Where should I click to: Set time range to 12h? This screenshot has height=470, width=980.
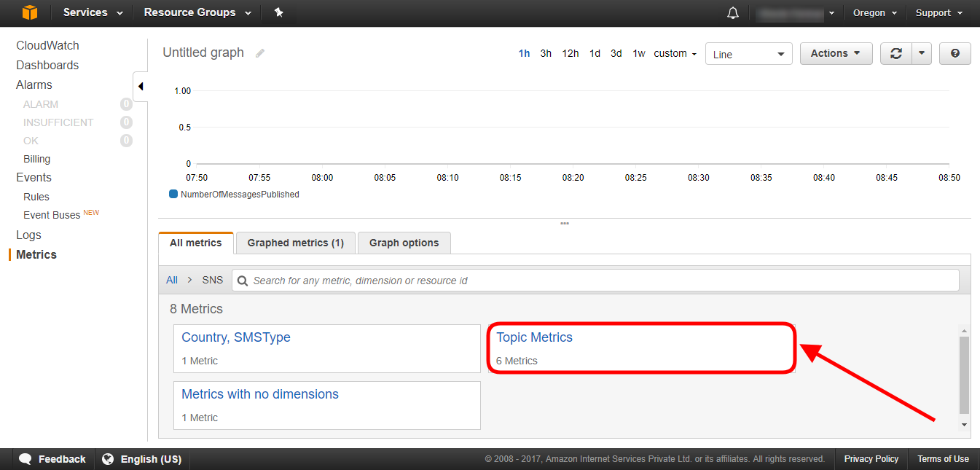571,53
